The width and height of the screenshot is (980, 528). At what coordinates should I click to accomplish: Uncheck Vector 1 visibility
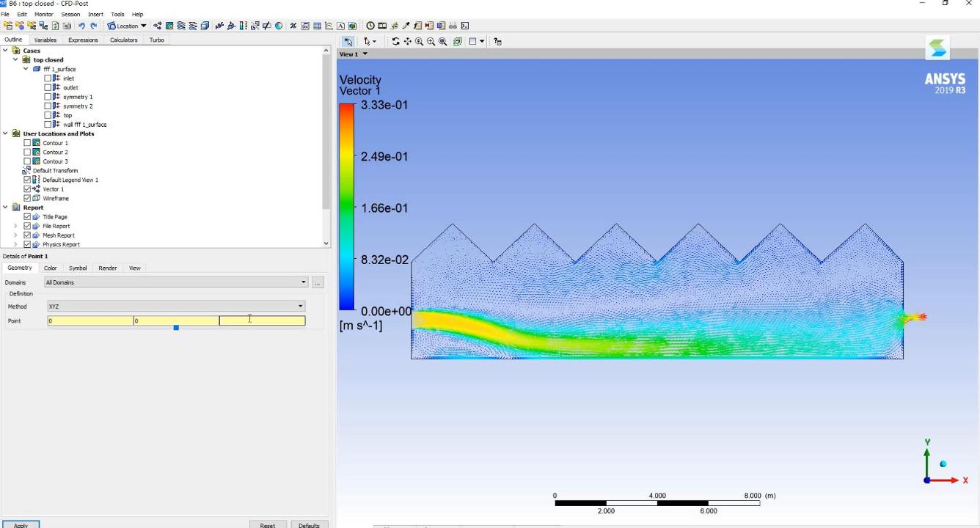coord(27,189)
